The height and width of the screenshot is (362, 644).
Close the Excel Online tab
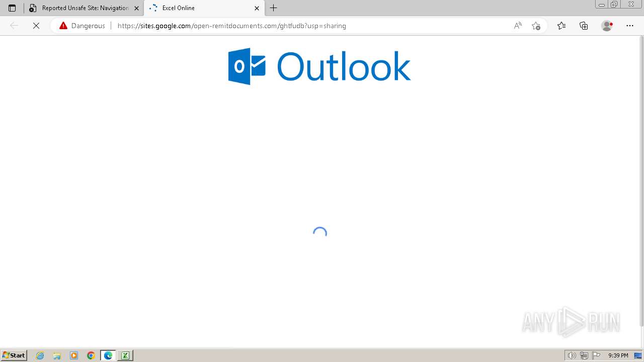[257, 8]
